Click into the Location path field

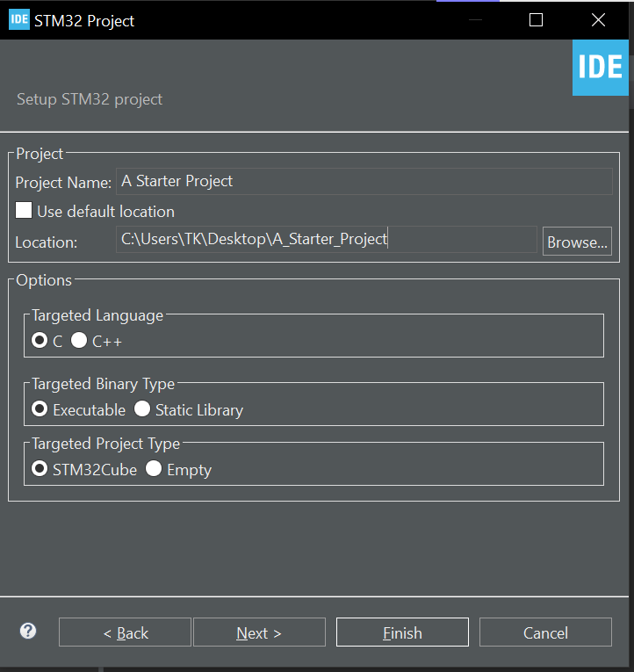pos(326,239)
